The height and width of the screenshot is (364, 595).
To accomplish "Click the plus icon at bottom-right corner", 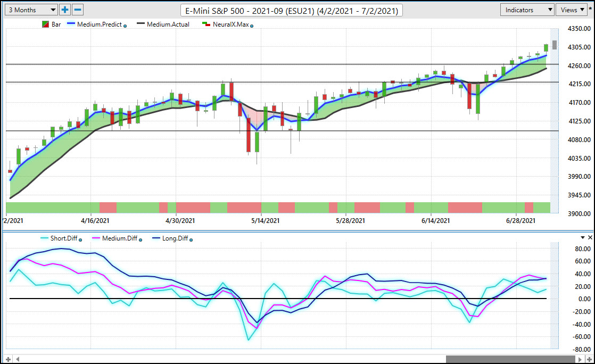I will (x=589, y=359).
